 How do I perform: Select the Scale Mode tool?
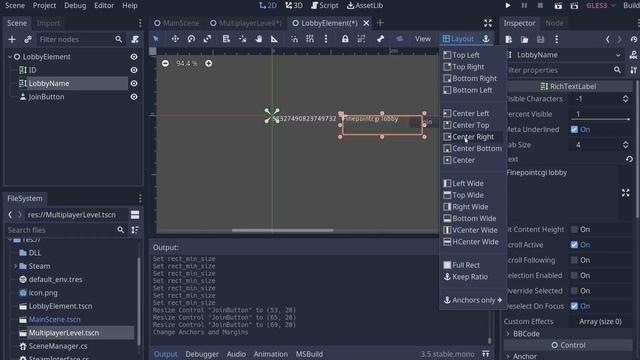pyautogui.click(x=207, y=39)
